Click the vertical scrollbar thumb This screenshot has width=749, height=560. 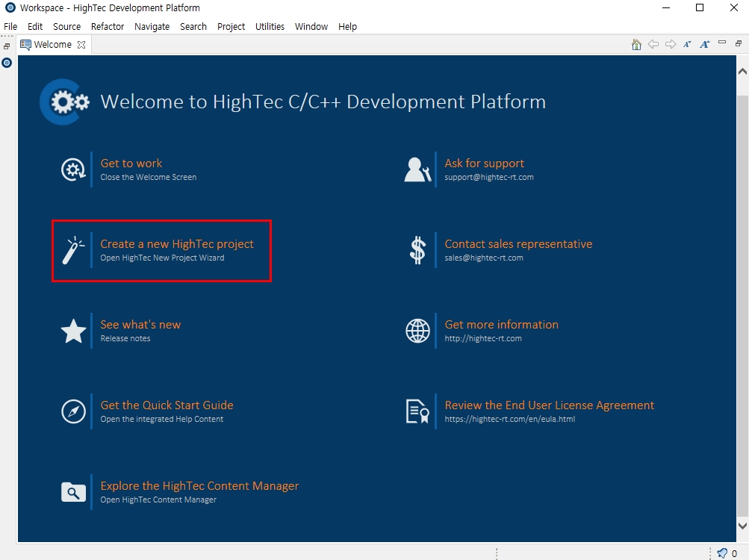click(x=742, y=306)
